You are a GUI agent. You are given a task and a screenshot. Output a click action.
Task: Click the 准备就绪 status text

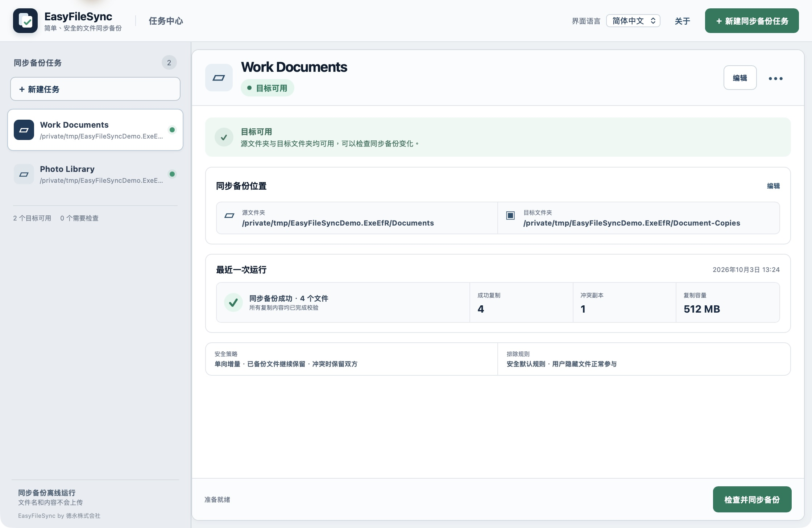[x=217, y=500]
